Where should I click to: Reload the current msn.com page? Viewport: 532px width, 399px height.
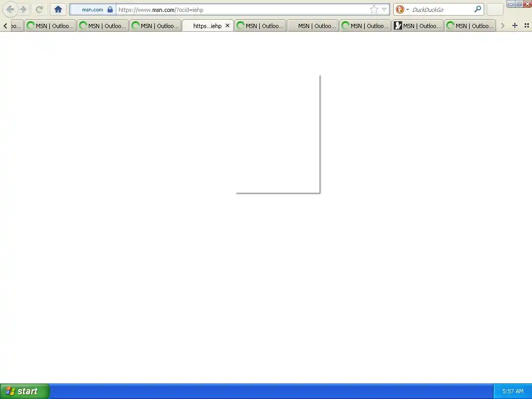click(39, 9)
